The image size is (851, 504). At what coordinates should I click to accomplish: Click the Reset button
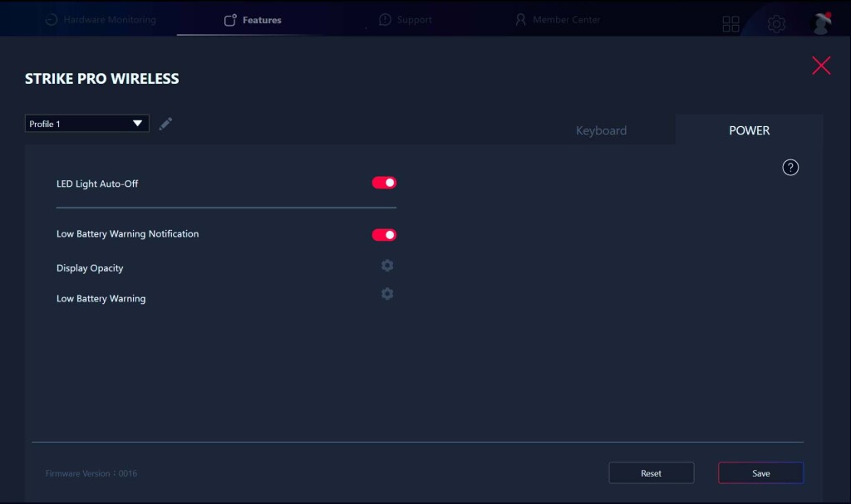pos(652,473)
